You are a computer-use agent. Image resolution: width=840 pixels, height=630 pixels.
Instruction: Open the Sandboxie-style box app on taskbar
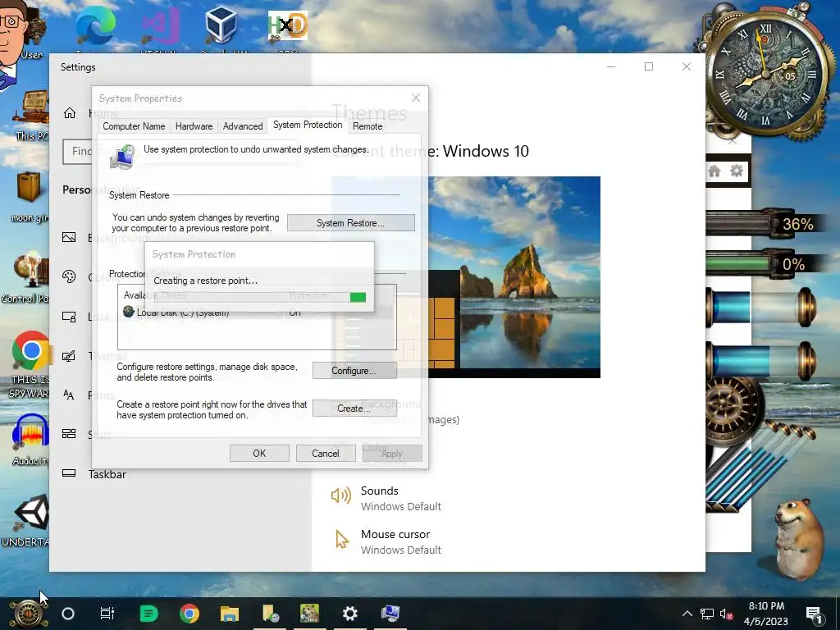click(x=309, y=614)
